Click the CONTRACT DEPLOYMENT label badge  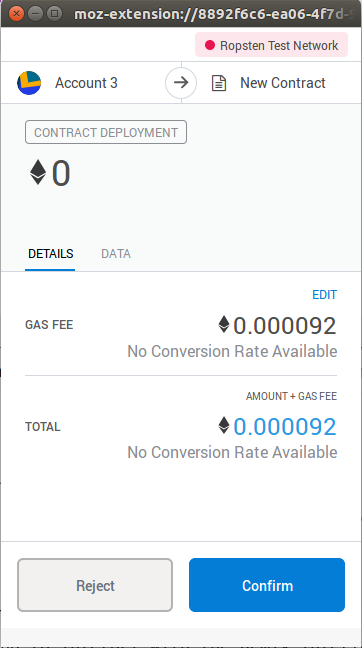coord(106,132)
